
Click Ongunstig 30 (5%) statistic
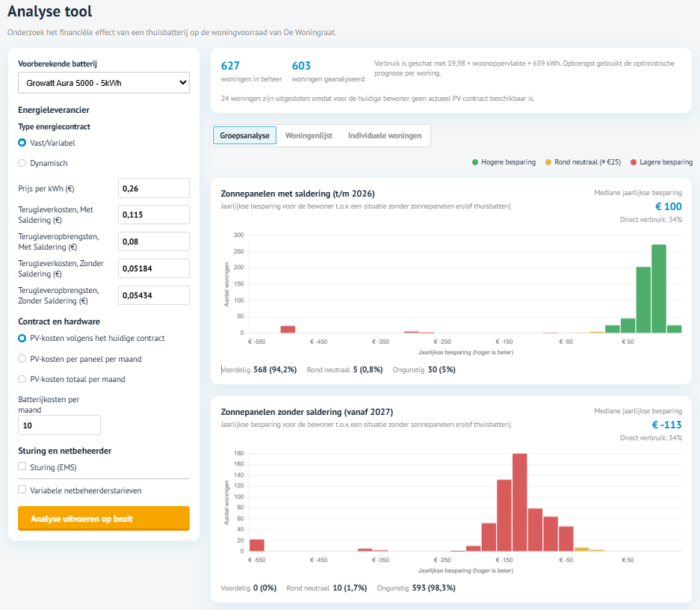pos(424,370)
